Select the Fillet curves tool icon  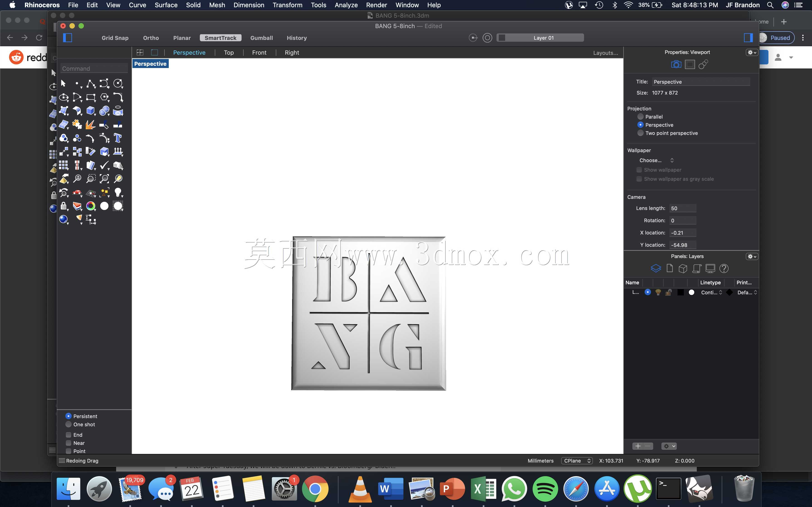(118, 97)
